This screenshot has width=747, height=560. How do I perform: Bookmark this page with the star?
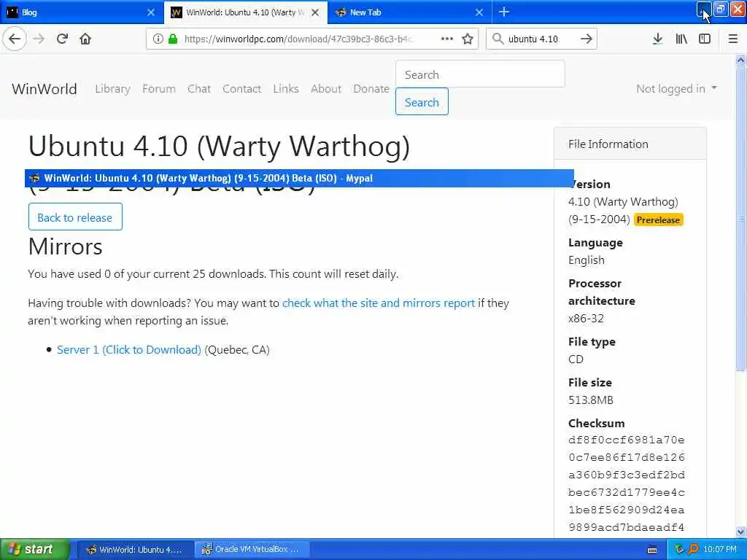coord(468,39)
